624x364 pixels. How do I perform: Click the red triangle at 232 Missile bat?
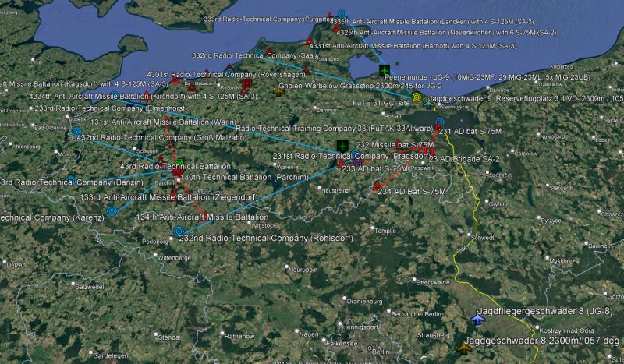[397, 143]
